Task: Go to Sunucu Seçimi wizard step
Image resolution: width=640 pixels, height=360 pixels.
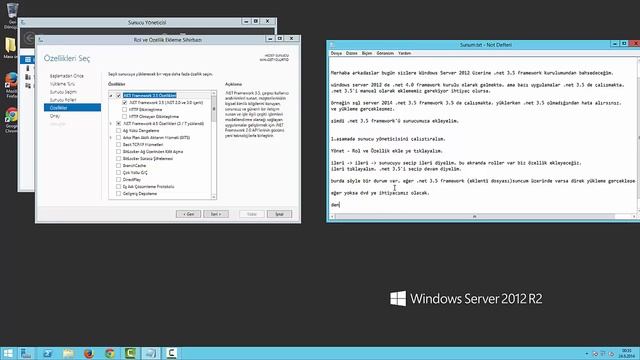Action: [x=63, y=92]
